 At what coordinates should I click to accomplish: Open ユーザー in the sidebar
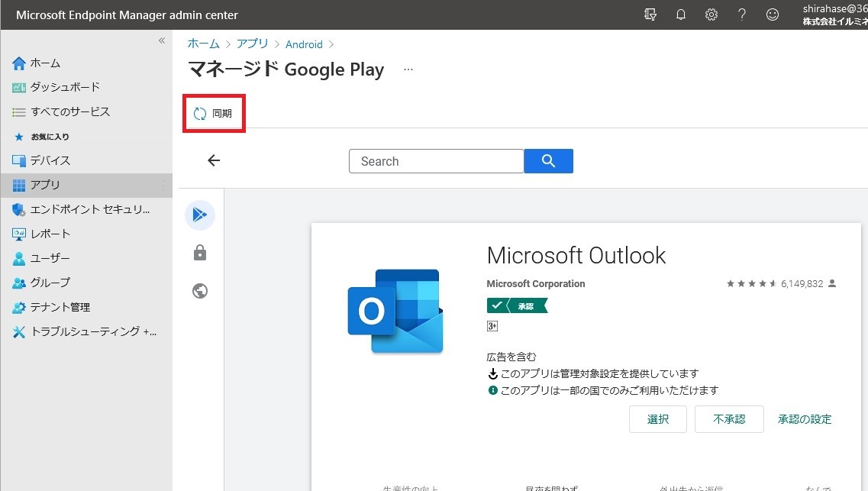[86, 258]
